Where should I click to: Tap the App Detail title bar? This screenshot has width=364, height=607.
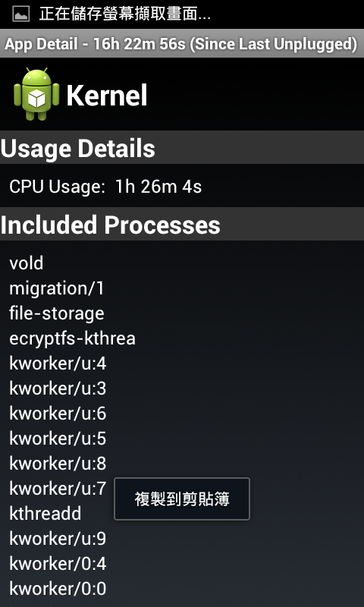click(182, 44)
